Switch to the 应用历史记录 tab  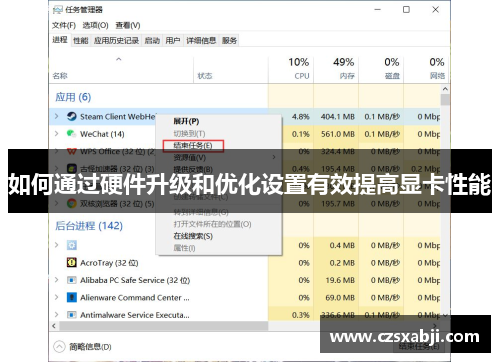116,41
